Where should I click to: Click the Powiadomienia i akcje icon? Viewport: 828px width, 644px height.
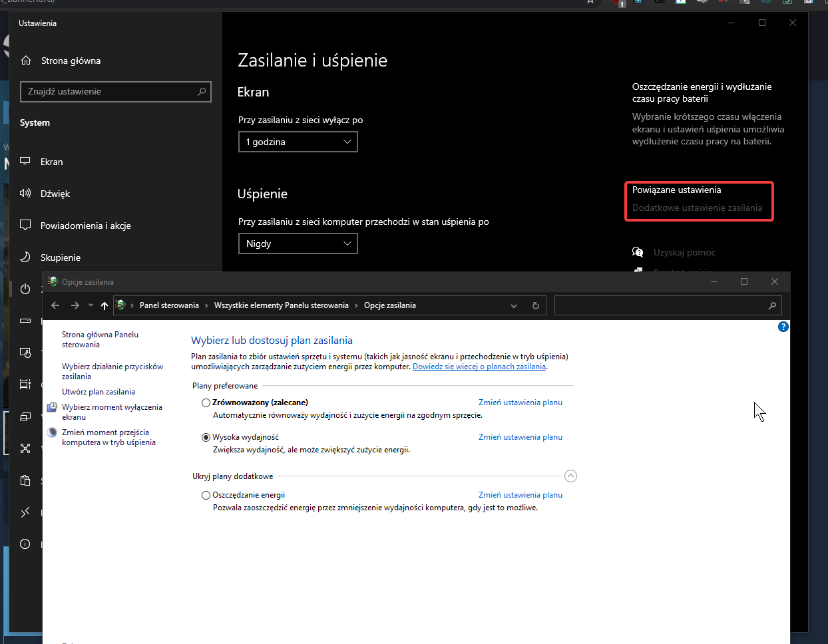25,226
